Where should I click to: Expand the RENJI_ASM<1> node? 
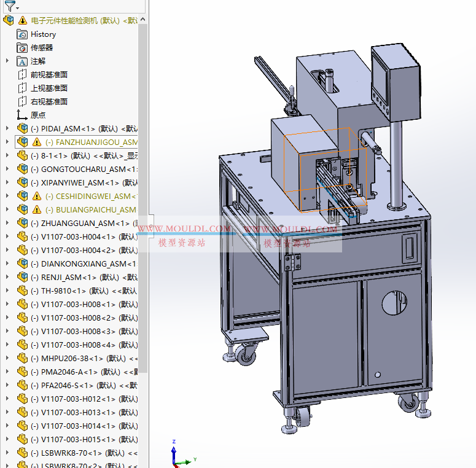[x=7, y=277]
